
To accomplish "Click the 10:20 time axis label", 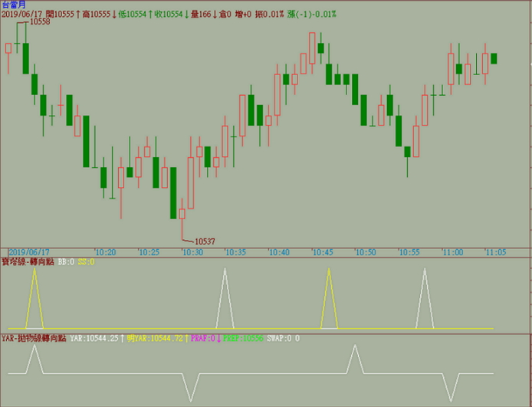I will (104, 252).
